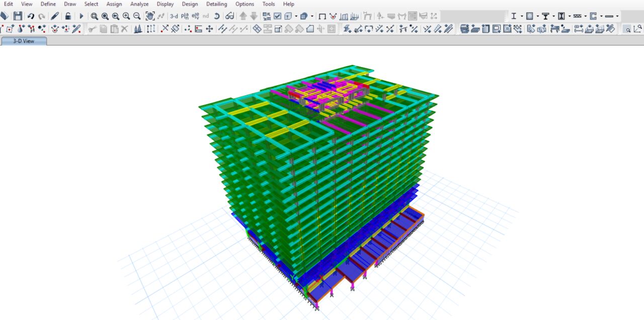The height and width of the screenshot is (320, 644).
Task: Click the grid zoom magnifier icon
Action: click(627, 29)
